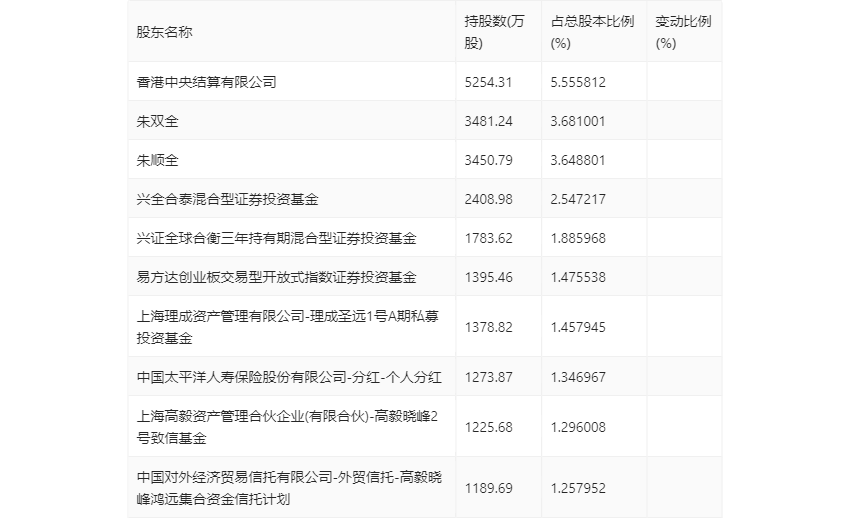Select the percentage 3.681001
This screenshot has height=518, width=850.
pos(578,121)
